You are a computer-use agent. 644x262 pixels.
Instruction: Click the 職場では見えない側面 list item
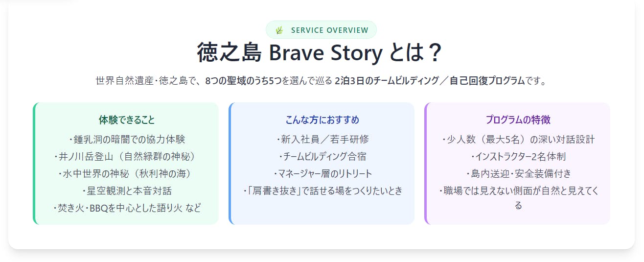(x=518, y=191)
